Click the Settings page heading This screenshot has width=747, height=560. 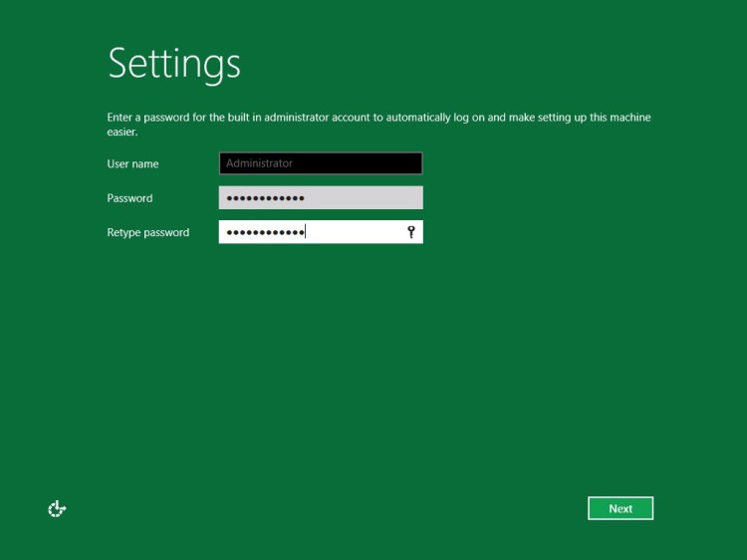[174, 64]
